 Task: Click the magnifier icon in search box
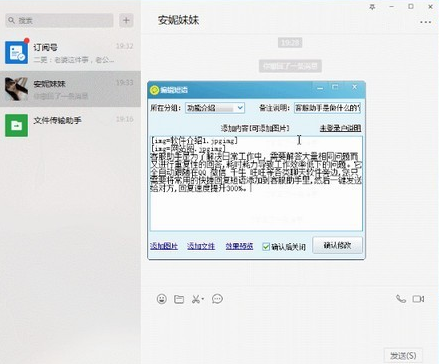pos(12,20)
